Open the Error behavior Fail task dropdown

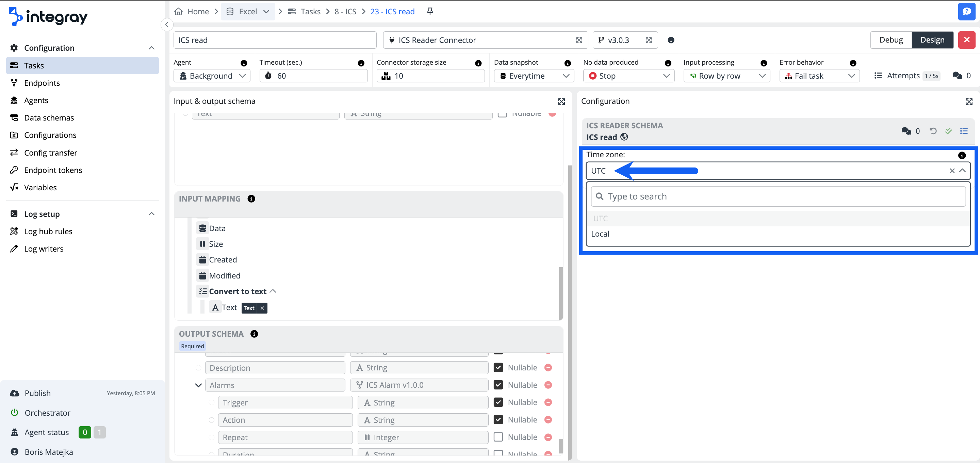click(819, 76)
